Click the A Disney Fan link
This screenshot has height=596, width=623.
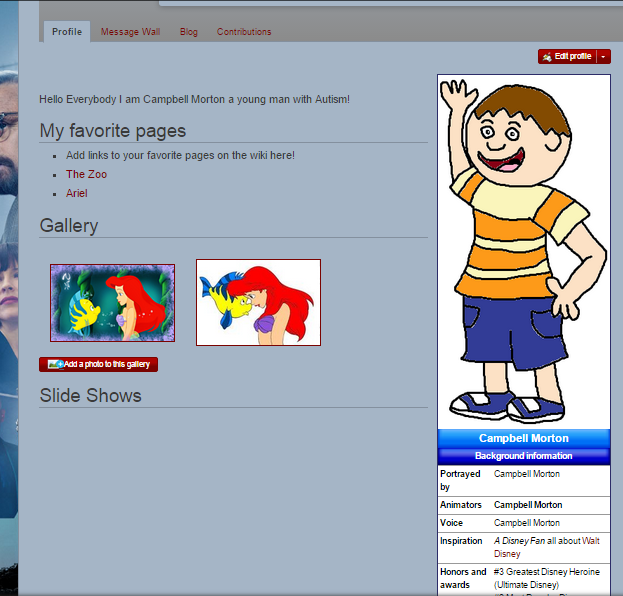coord(520,541)
